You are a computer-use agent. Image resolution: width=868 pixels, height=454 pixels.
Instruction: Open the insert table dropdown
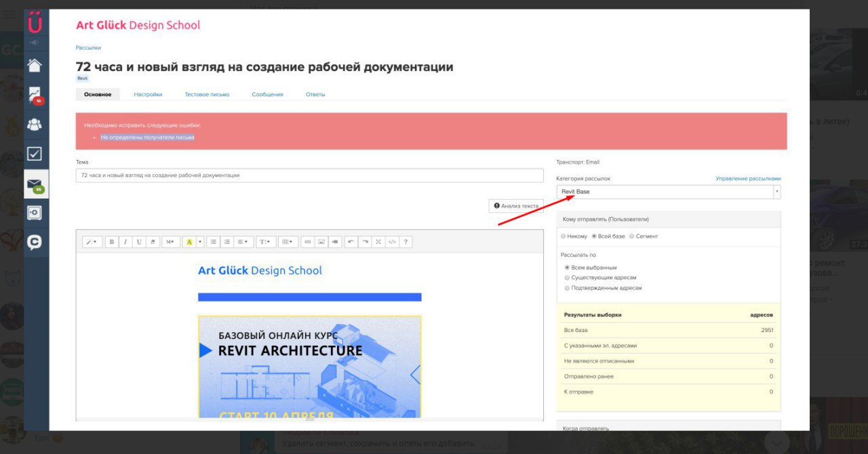pos(288,242)
